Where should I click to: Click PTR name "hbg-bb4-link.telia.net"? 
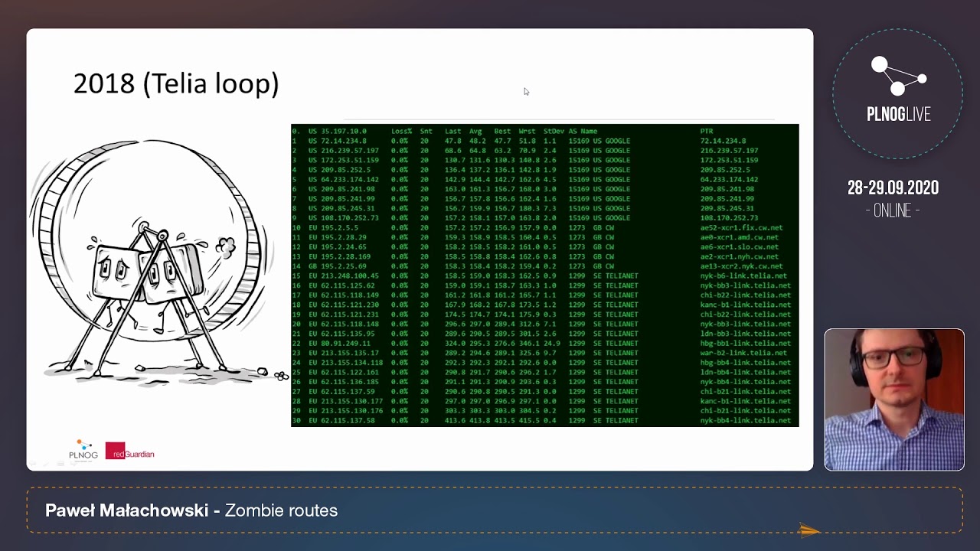point(746,363)
